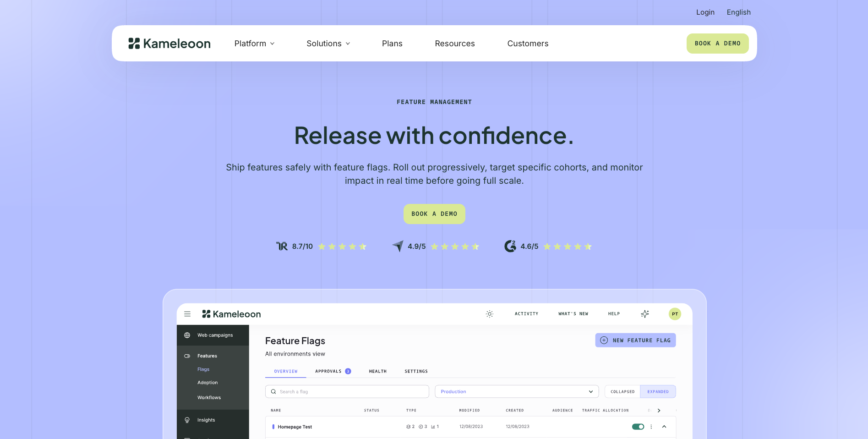
Task: Click the Name column header
Action: [x=276, y=411]
